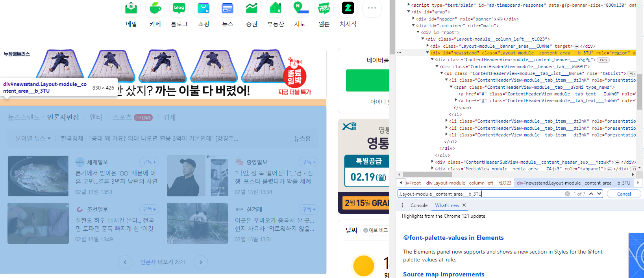Expand the MediaView-module__media_area node
Viewport: 644px width, 278px height.
432,169
